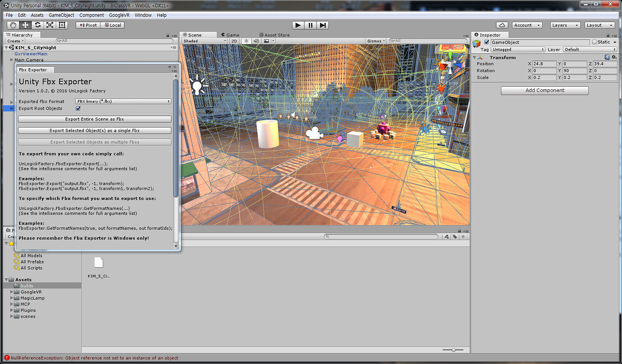Click Export Entire Scene as Fbx
622x364 pixels.
pos(95,118)
